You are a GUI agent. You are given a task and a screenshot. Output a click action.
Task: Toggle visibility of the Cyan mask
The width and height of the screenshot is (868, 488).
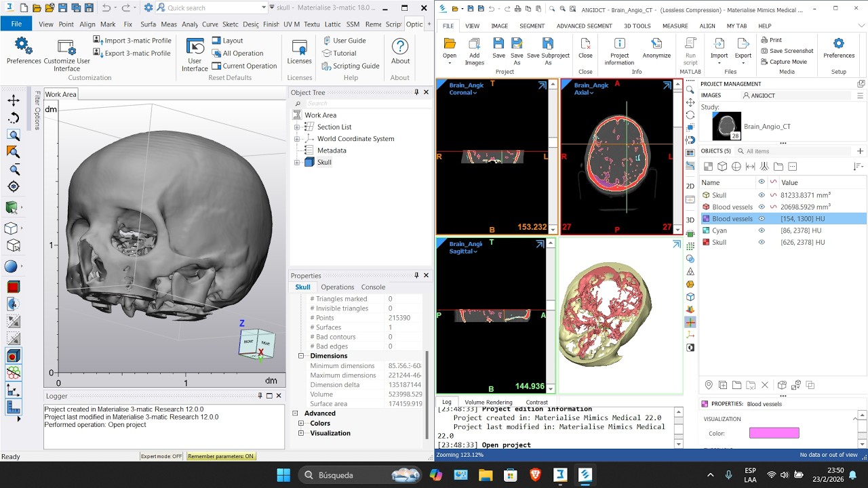pyautogui.click(x=762, y=230)
